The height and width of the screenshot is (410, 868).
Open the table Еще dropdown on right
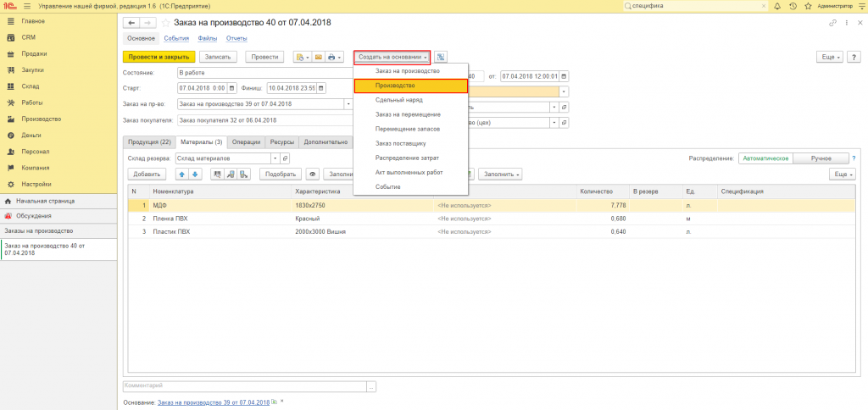click(x=842, y=174)
